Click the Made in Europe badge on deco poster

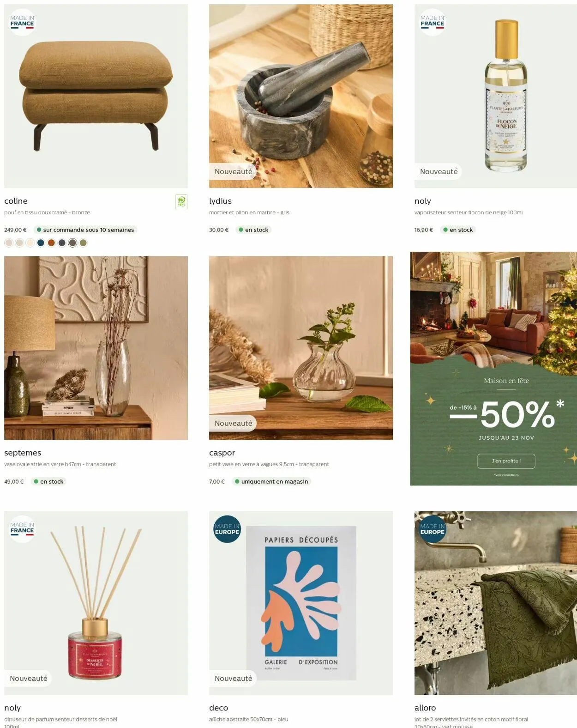point(227,529)
